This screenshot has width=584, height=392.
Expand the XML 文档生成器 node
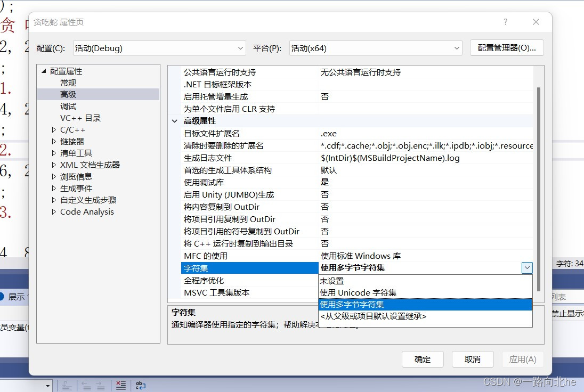[x=54, y=165]
